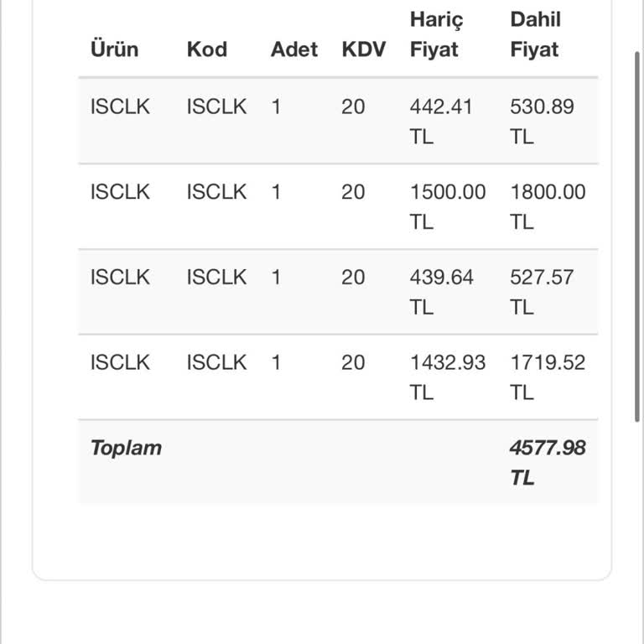This screenshot has height=644, width=644.
Task: Select the Dahil Fiyat column header
Action: click(x=535, y=34)
